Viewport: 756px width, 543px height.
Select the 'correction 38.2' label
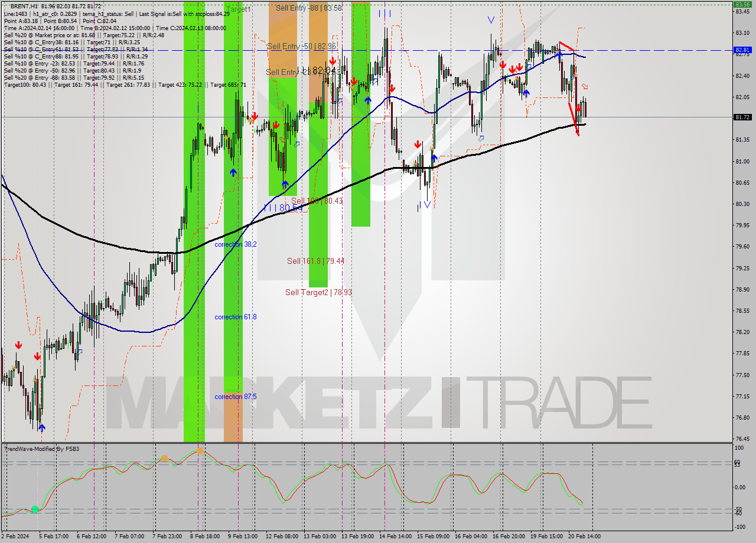236,244
